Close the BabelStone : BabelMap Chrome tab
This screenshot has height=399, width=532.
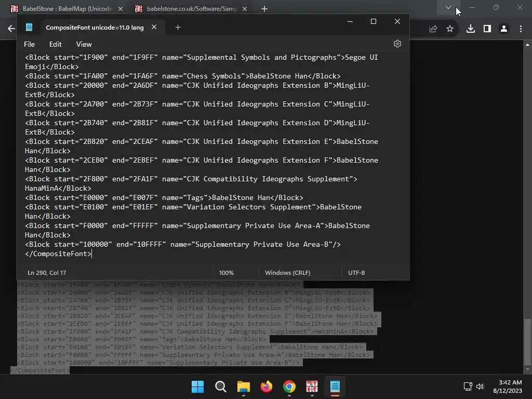121,9
